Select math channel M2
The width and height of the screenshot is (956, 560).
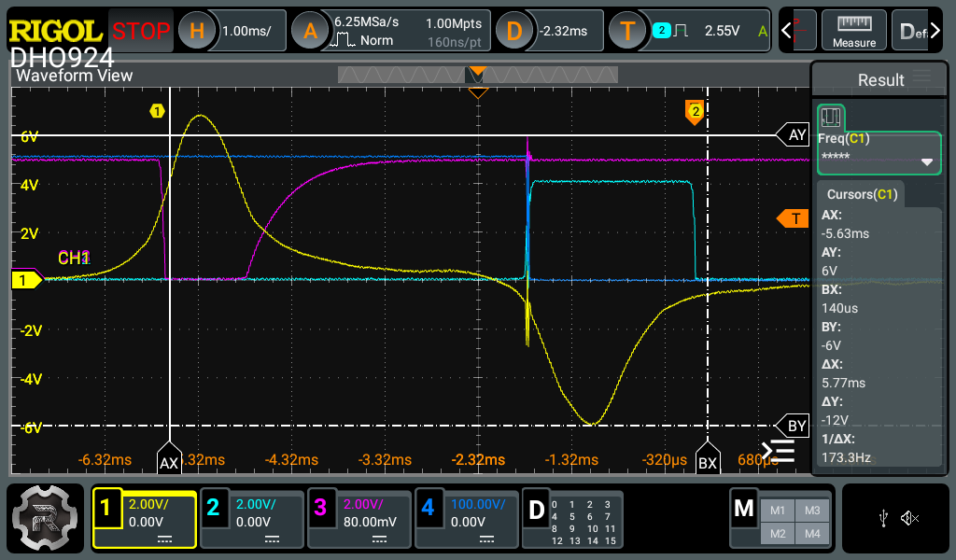click(778, 534)
